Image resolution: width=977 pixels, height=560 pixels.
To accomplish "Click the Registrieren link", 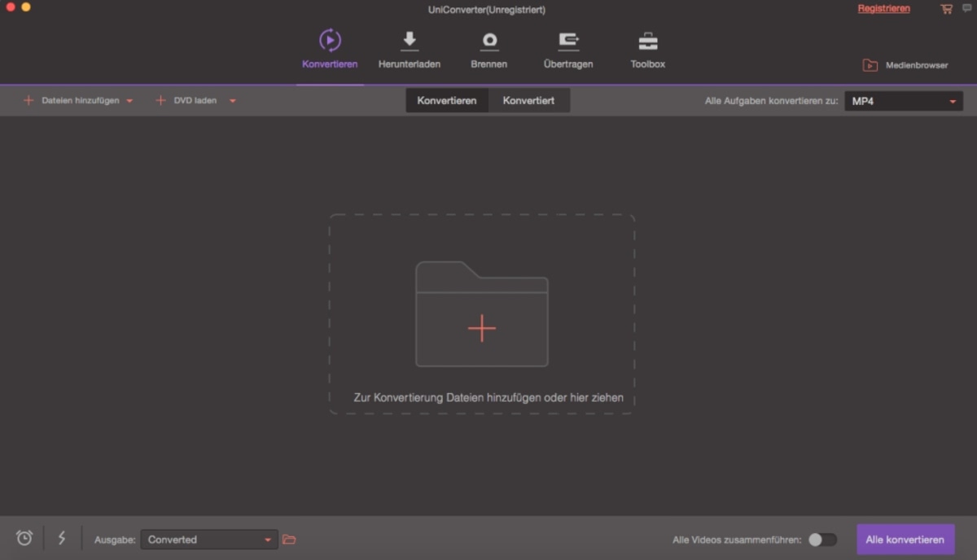I will pos(884,8).
